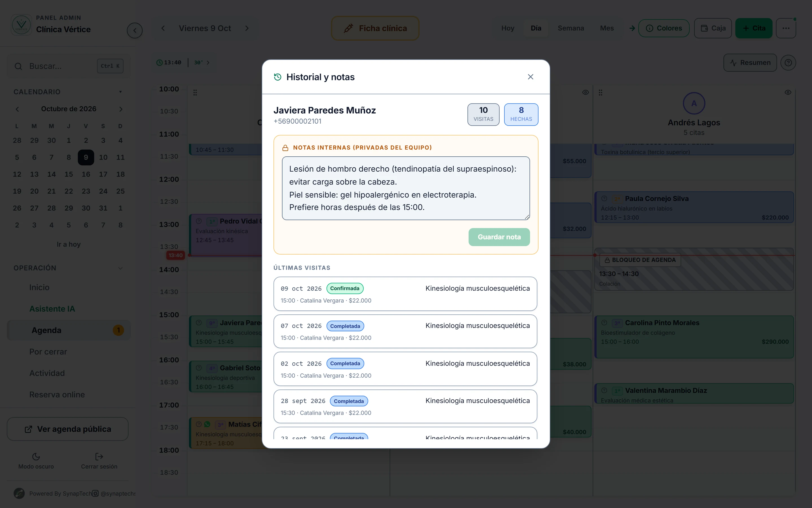Click inside the internal notes text area

coord(406,188)
